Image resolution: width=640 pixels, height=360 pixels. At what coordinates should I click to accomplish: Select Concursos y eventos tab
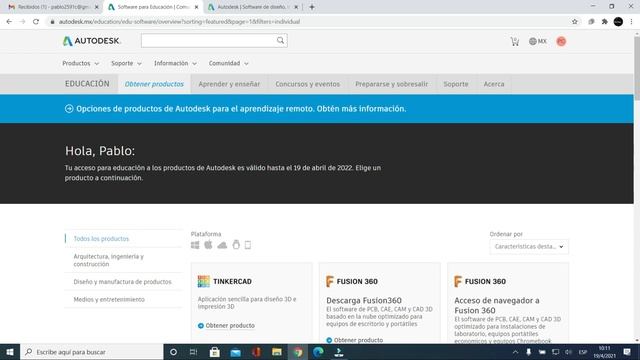307,84
